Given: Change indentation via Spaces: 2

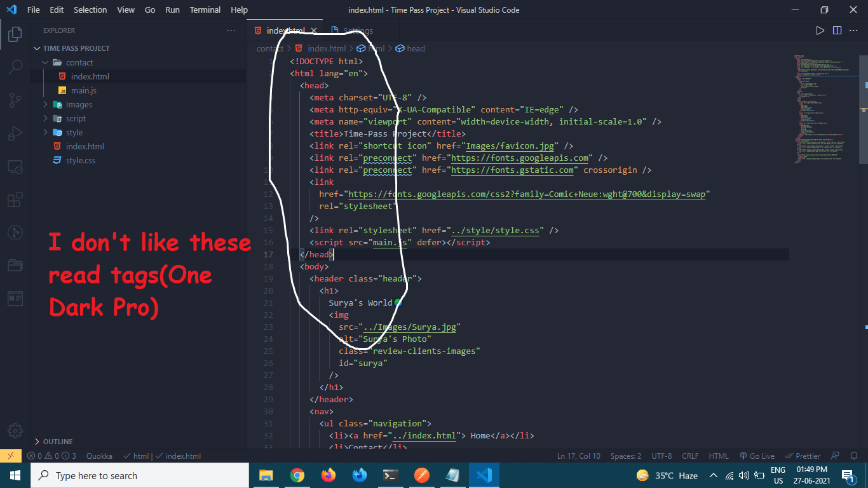Looking at the screenshot, I should tap(626, 456).
